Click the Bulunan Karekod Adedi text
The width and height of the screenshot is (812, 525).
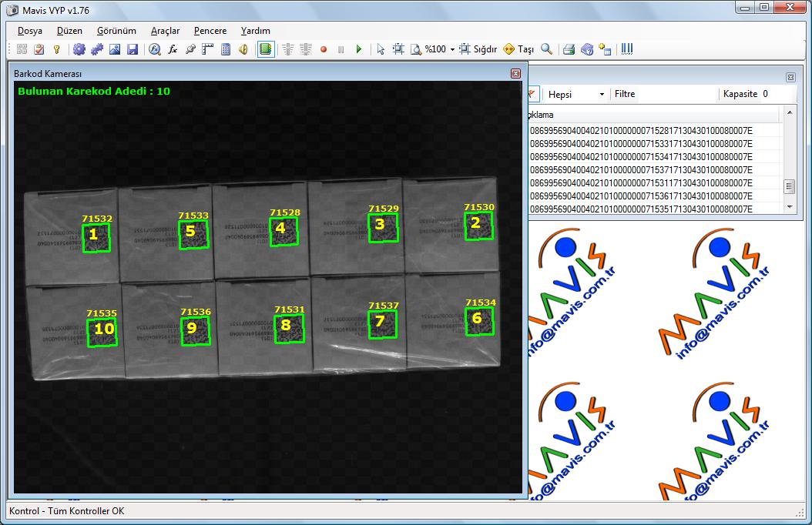point(94,91)
